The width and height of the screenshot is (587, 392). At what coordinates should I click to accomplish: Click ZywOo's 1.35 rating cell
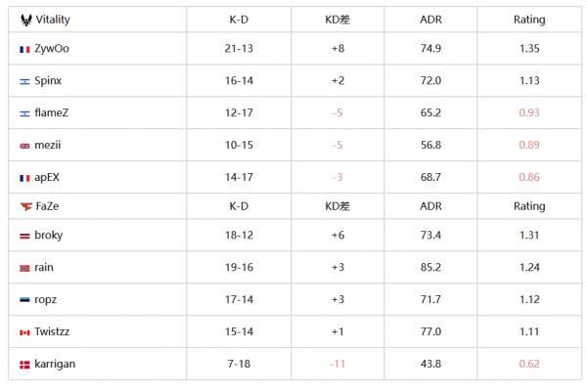tap(529, 49)
